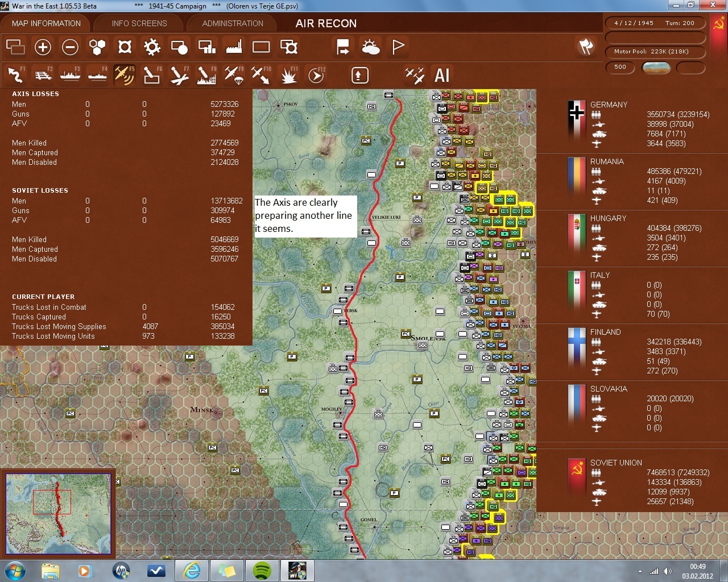Open Internet Explorer from the taskbar
Image resolution: width=728 pixels, height=582 pixels.
192,571
